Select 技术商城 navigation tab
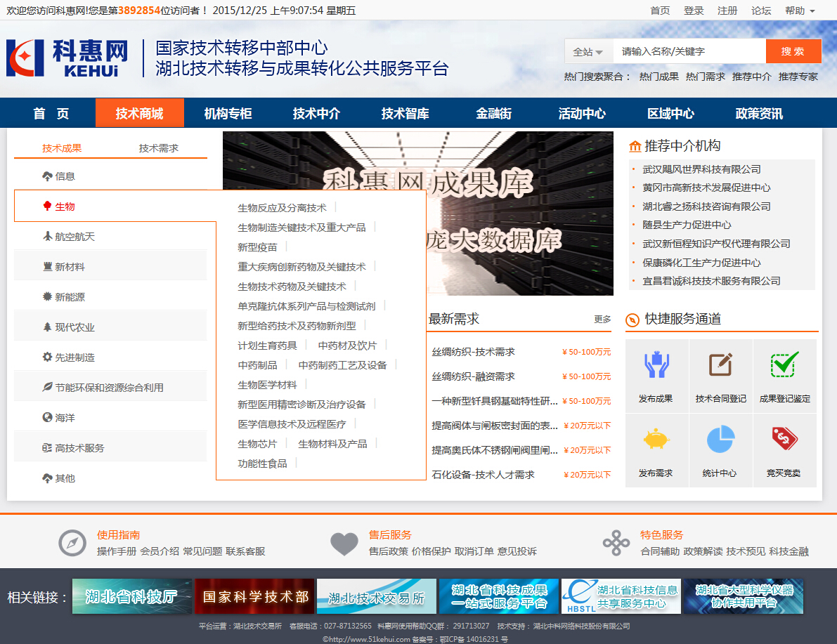This screenshot has height=644, width=837. click(140, 113)
